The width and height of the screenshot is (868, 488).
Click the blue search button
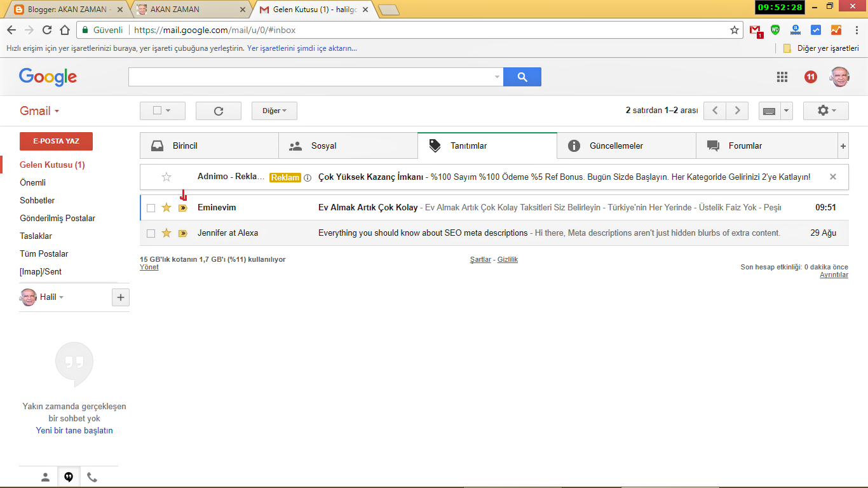point(522,77)
